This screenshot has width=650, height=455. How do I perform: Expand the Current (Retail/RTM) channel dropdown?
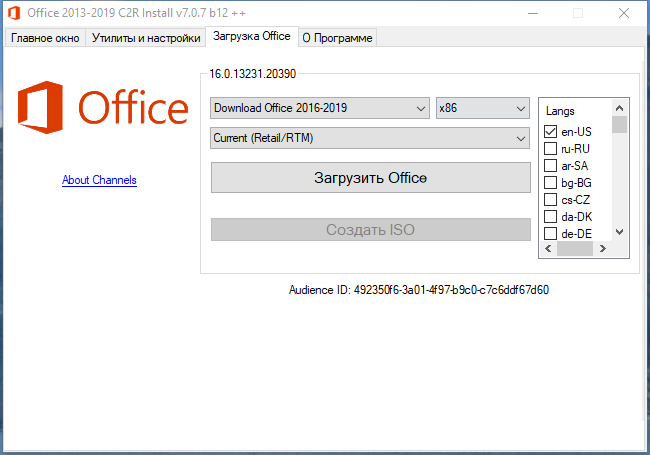click(370, 138)
